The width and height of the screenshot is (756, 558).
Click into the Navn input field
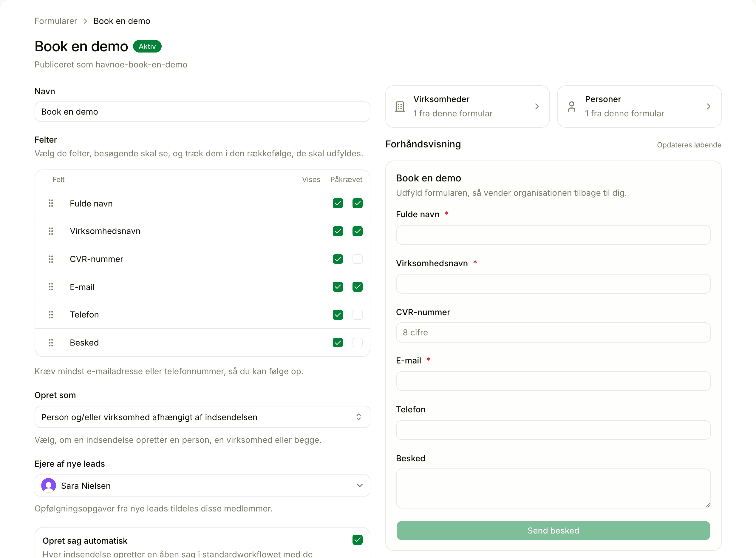click(202, 112)
